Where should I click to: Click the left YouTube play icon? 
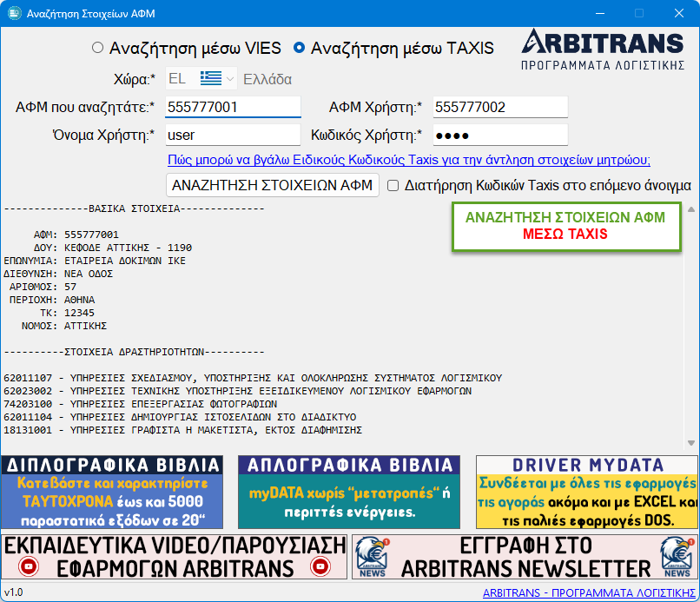point(29,566)
